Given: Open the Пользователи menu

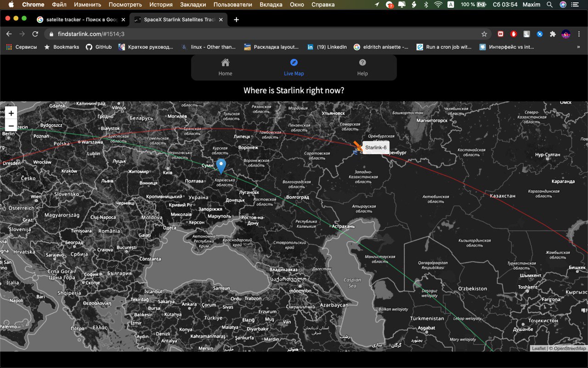Looking at the screenshot, I should tap(233, 5).
